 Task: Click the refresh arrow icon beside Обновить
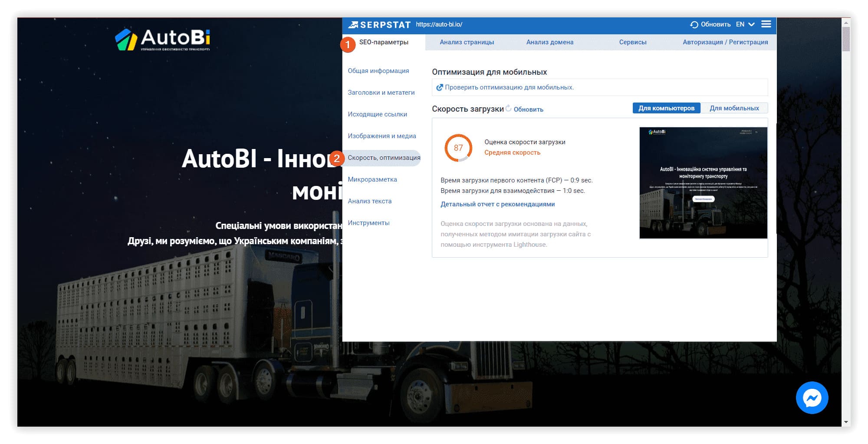pos(694,25)
